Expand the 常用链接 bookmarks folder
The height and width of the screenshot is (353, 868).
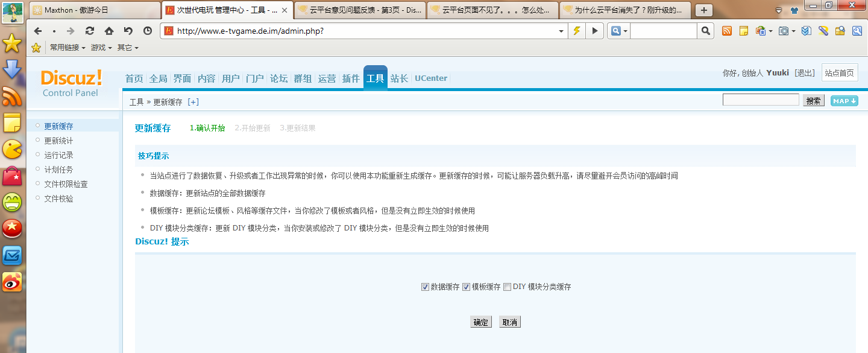click(x=68, y=47)
